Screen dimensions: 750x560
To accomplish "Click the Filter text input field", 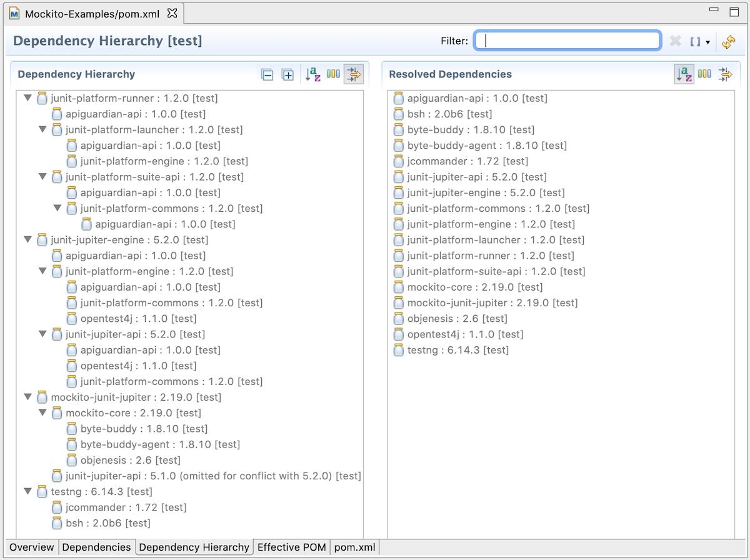I will [x=567, y=41].
